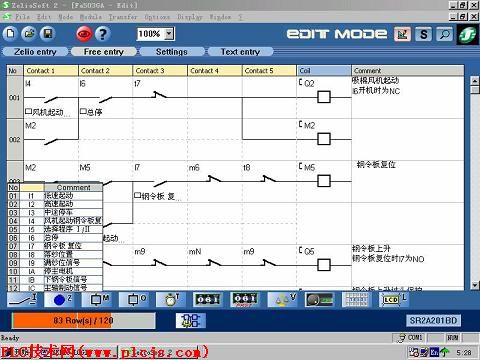This screenshot has width=480, height=360.
Task: Click the SR2A201BD module button
Action: pyautogui.click(x=433, y=320)
